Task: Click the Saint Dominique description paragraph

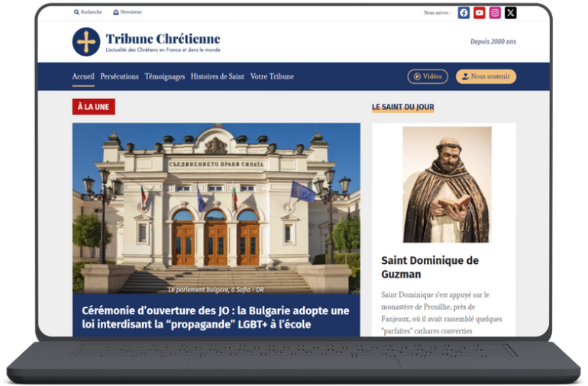Action: pyautogui.click(x=441, y=313)
